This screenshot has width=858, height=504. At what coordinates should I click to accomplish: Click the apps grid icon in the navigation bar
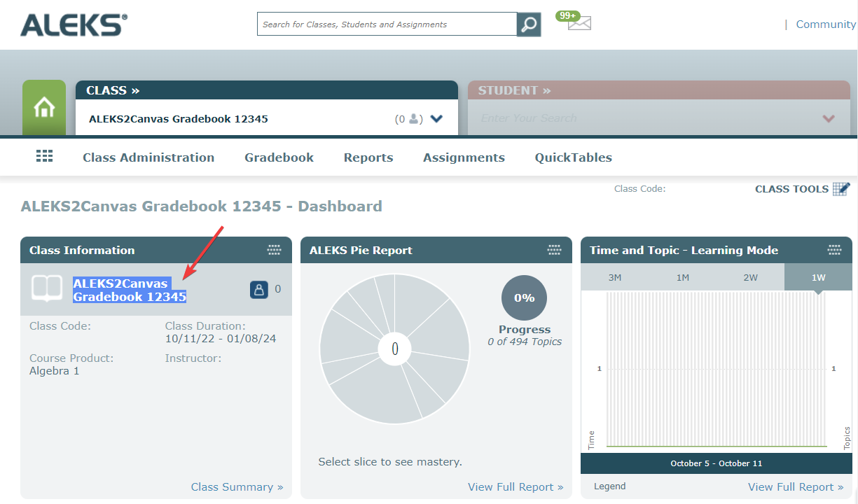[x=44, y=155]
